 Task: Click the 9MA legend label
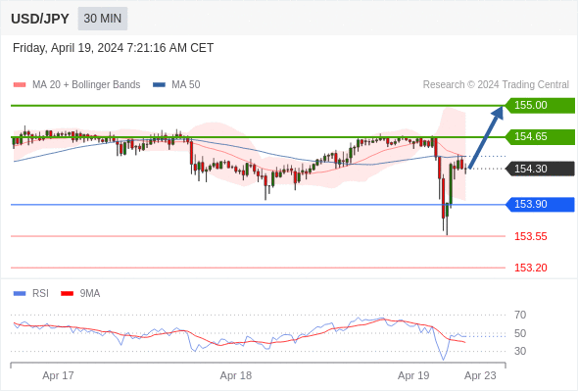click(90, 294)
